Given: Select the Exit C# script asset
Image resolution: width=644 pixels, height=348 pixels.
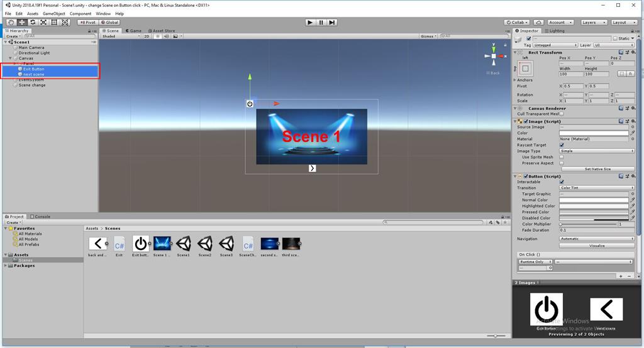Looking at the screenshot, I should 119,246.
